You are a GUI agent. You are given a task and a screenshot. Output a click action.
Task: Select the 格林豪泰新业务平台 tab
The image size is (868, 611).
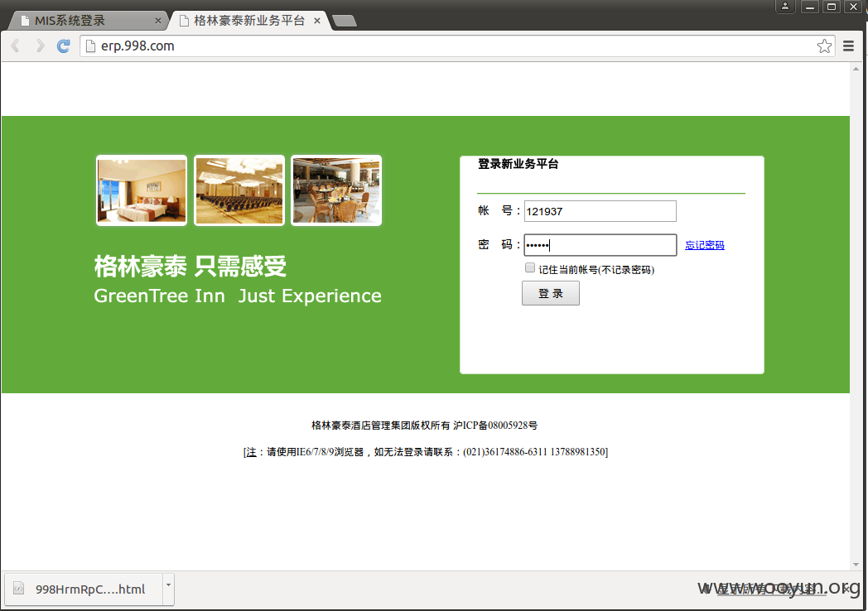coord(249,21)
